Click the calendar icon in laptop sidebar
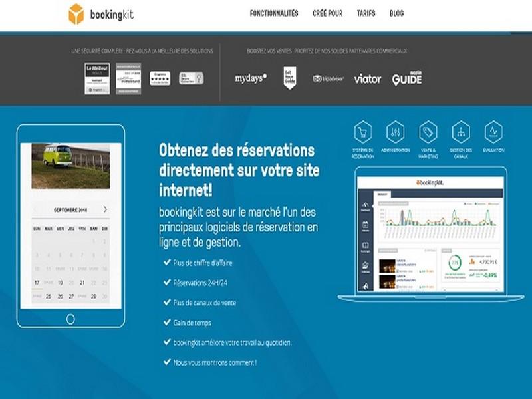 coord(365,226)
